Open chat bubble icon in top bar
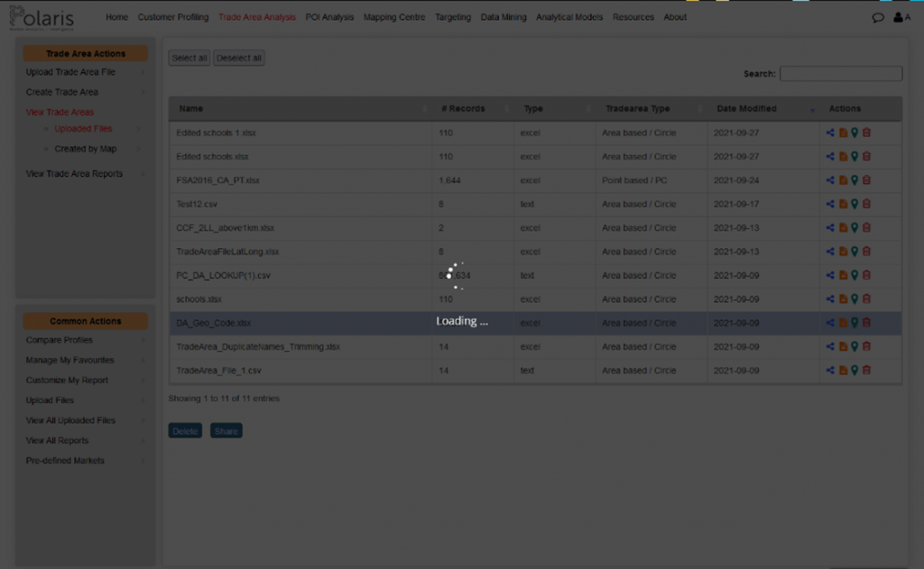924x569 pixels. pos(878,17)
